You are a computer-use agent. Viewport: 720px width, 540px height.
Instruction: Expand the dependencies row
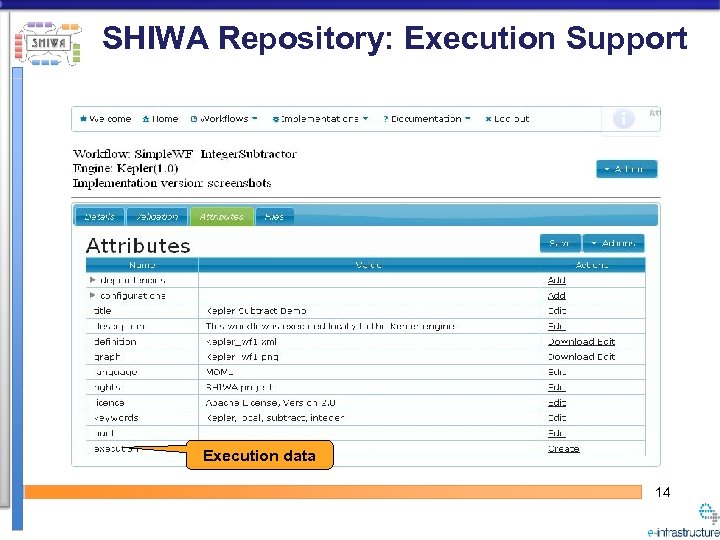93,280
